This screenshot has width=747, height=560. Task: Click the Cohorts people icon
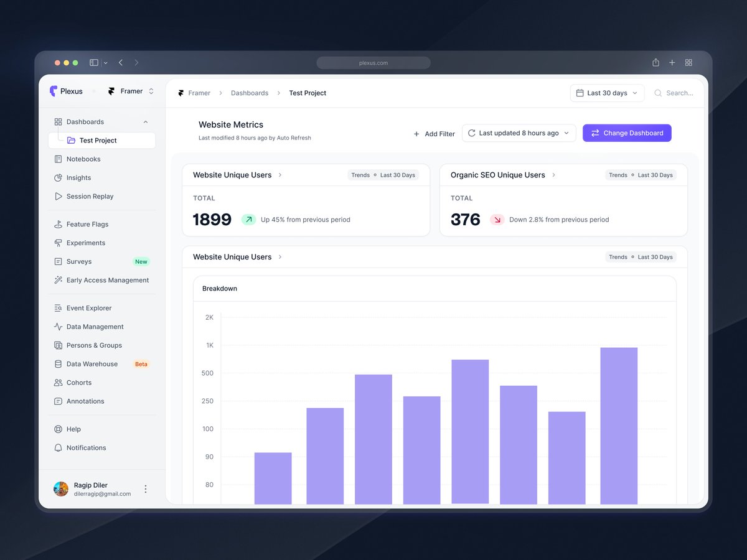pyautogui.click(x=58, y=383)
